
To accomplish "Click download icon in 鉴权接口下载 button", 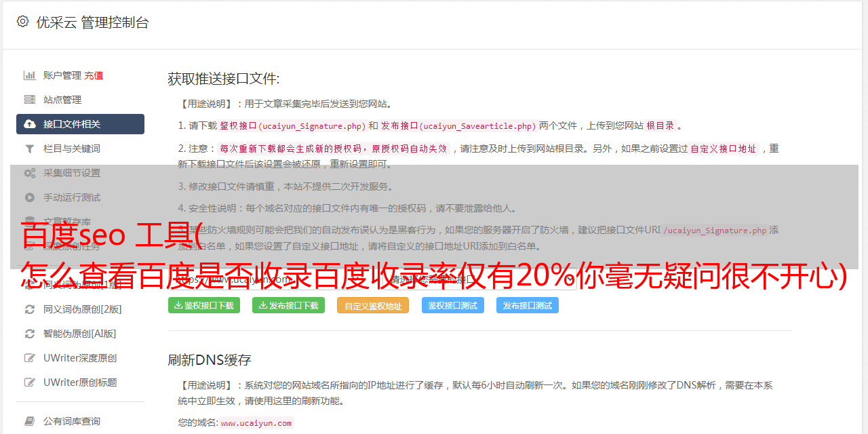I will [178, 305].
